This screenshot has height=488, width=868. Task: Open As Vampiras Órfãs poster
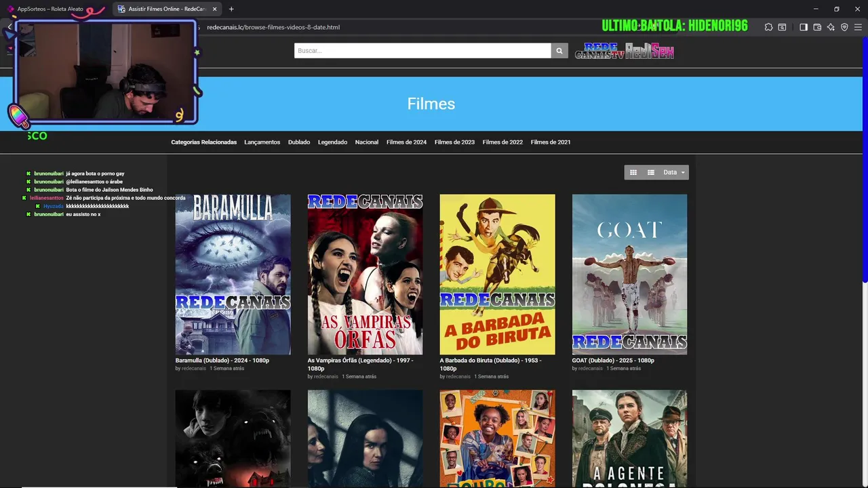pyautogui.click(x=365, y=274)
